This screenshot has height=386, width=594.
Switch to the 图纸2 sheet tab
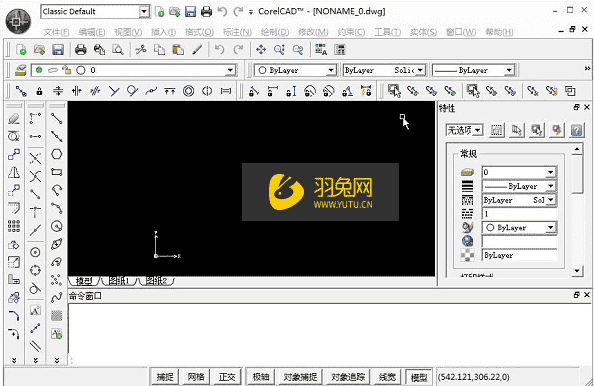(x=156, y=281)
